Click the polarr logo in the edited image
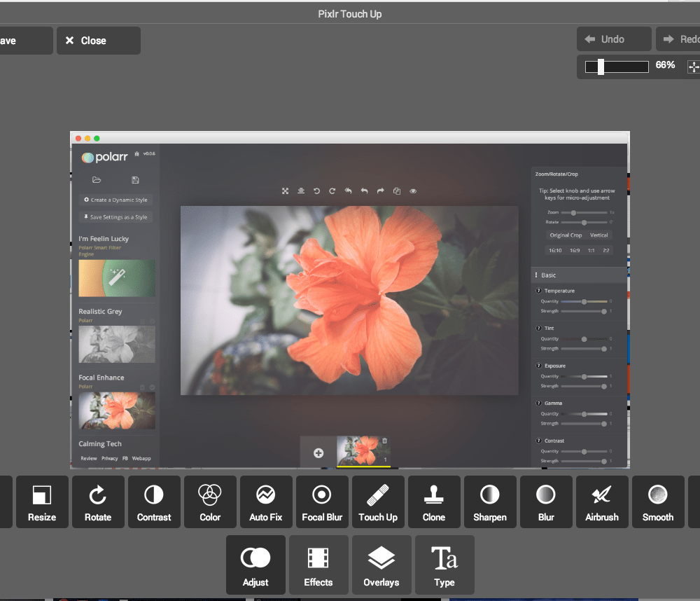This screenshot has width=700, height=601. click(x=105, y=158)
